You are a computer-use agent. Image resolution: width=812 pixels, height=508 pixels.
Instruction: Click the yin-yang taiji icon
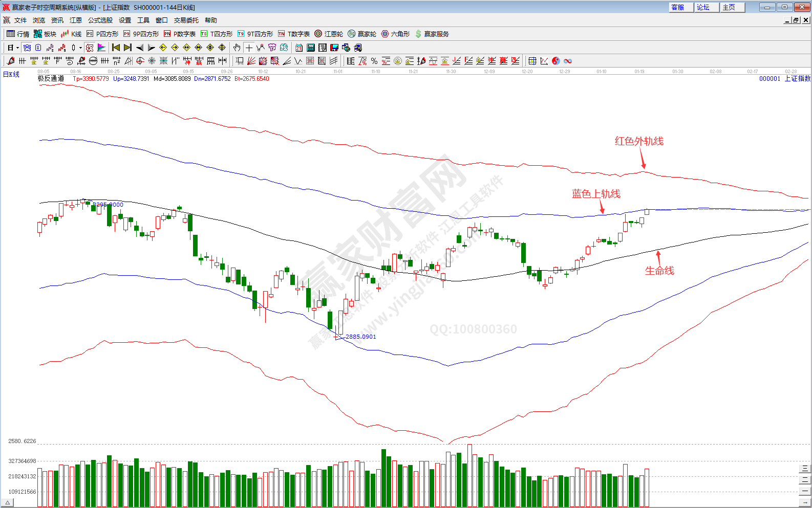point(556,61)
